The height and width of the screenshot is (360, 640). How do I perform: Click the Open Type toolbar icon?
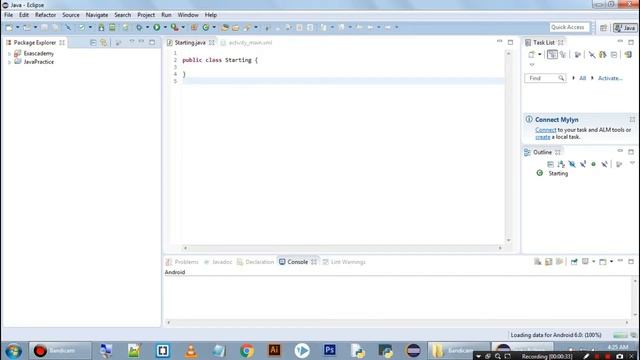pyautogui.click(x=224, y=27)
